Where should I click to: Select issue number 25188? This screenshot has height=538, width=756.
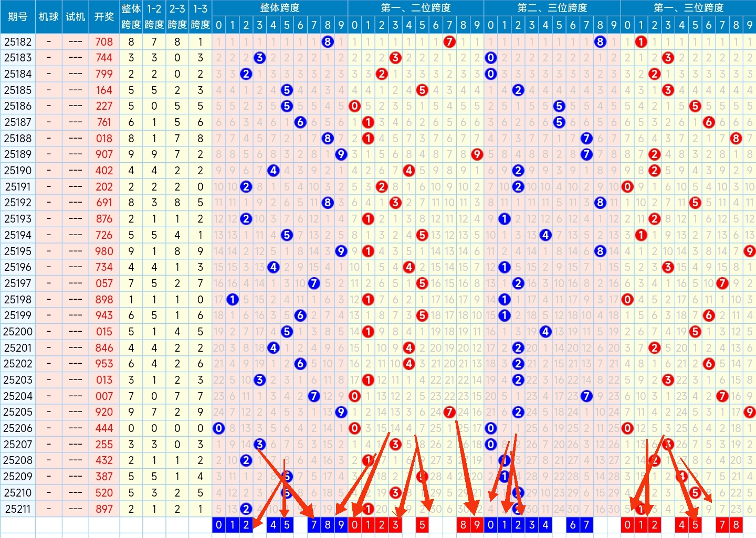click(x=18, y=139)
